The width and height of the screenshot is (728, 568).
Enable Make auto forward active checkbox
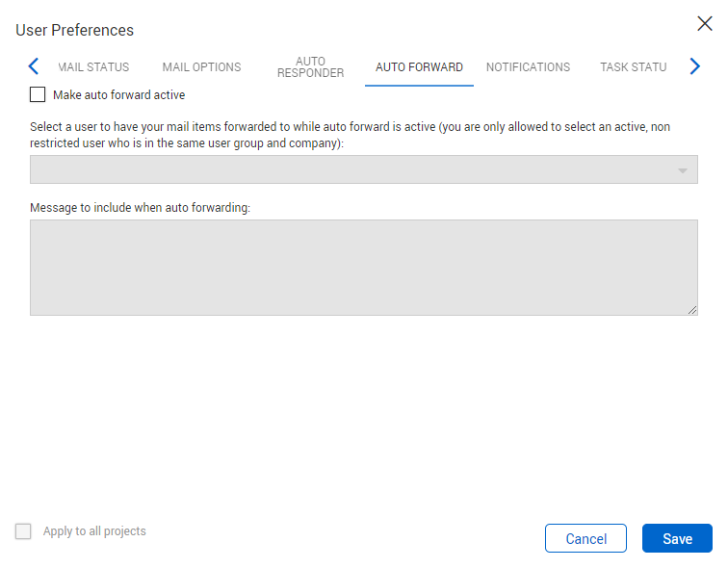(x=38, y=95)
